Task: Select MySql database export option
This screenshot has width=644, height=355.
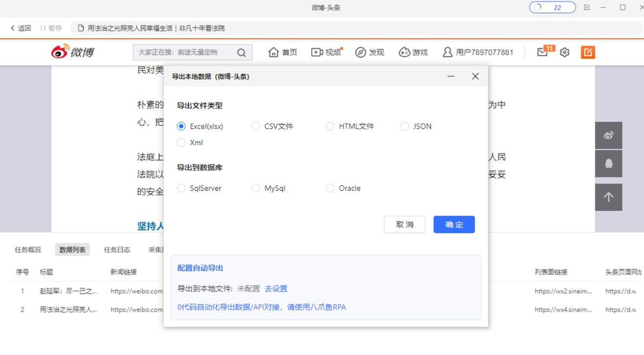Action: click(x=256, y=188)
